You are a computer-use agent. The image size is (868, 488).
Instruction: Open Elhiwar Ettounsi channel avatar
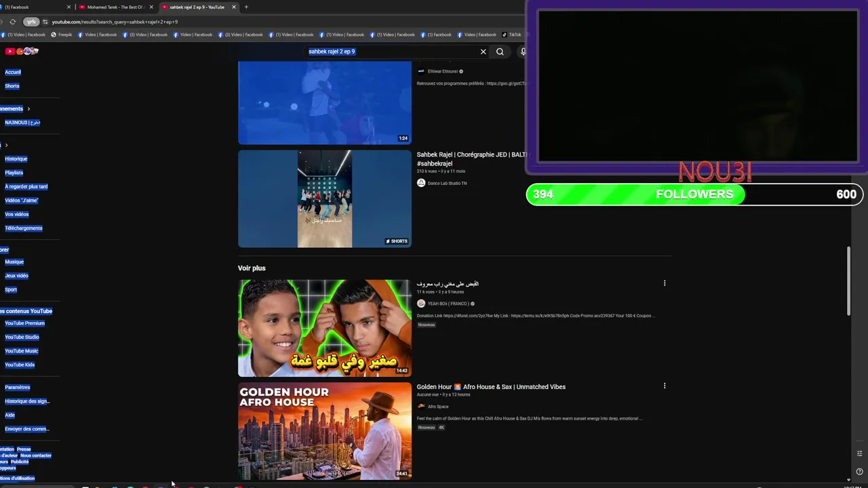coord(421,71)
